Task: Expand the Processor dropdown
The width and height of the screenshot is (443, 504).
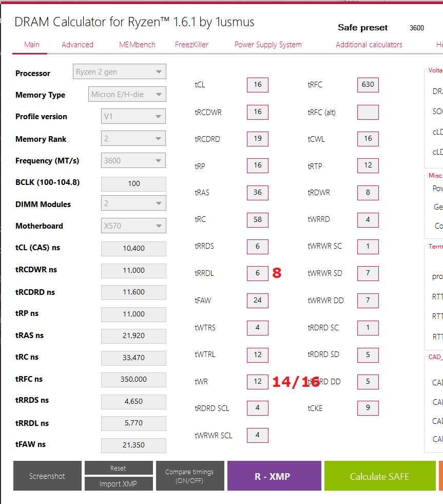Action: point(120,72)
